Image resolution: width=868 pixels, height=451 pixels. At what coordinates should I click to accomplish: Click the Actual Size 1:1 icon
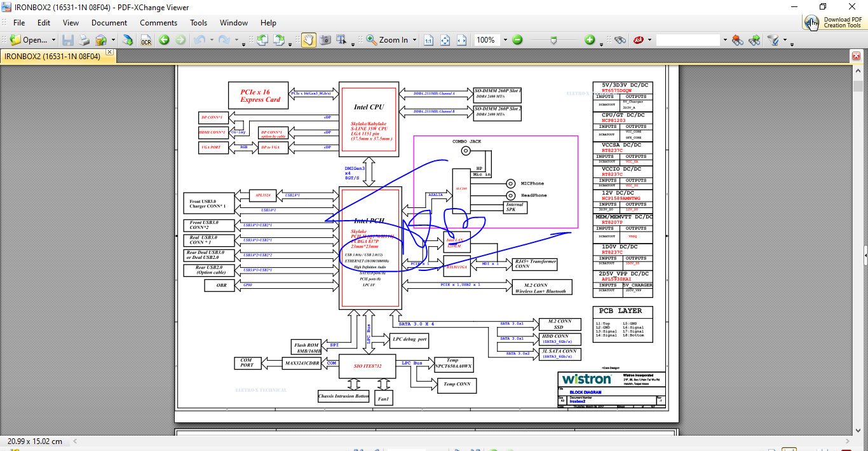[428, 40]
